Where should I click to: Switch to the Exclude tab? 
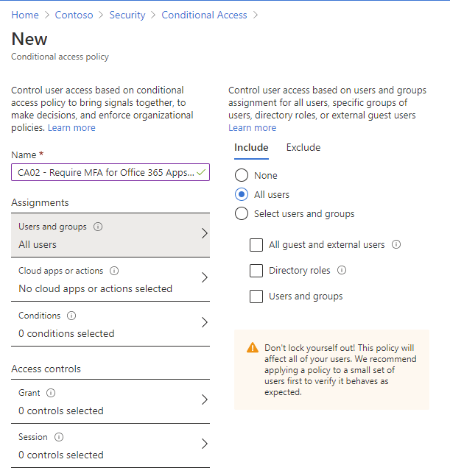click(x=303, y=147)
